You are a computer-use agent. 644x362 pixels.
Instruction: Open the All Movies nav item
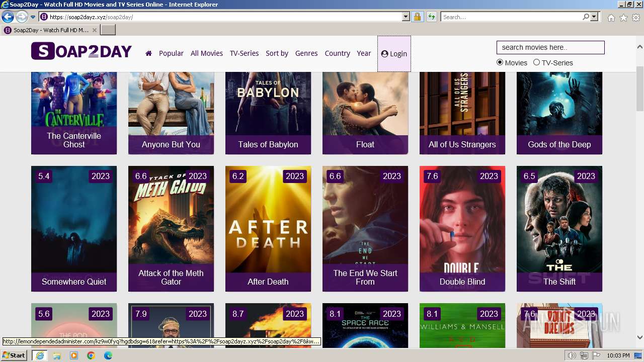[x=207, y=53]
